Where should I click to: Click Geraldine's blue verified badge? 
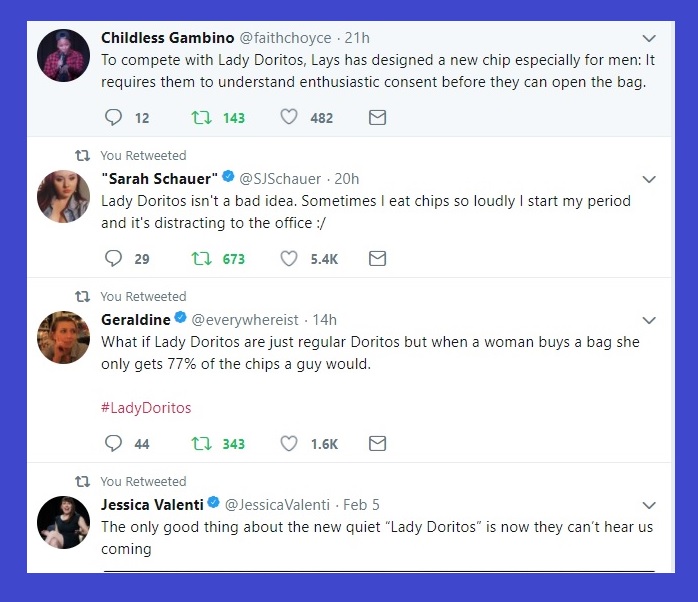click(x=180, y=319)
